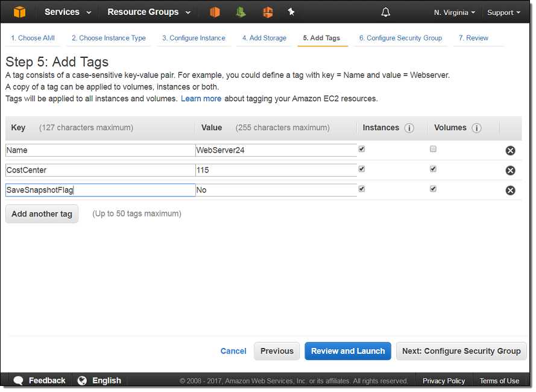Click the AWS console home cube logo
Viewport: 536px width, 392px height.
pos(20,12)
